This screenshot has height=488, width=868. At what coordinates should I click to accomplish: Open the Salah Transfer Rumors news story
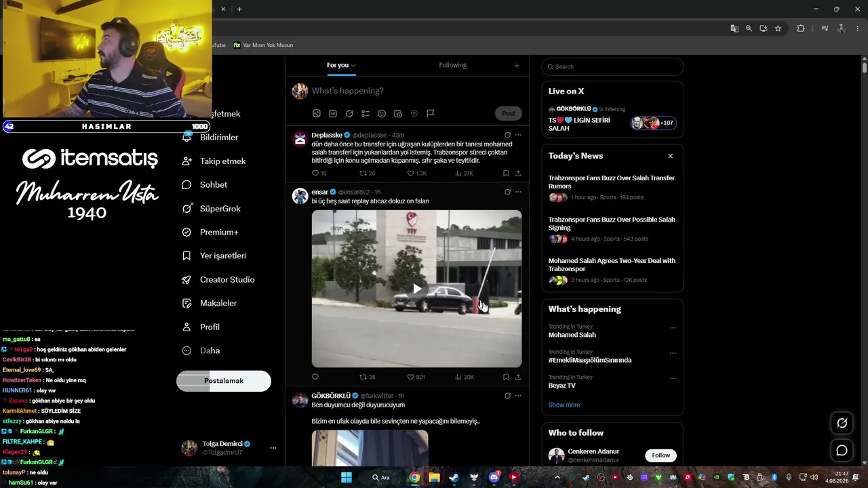612,188
